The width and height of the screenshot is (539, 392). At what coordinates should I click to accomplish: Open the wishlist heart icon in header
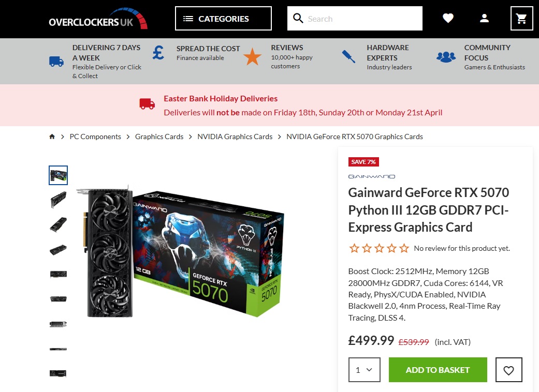tap(448, 18)
